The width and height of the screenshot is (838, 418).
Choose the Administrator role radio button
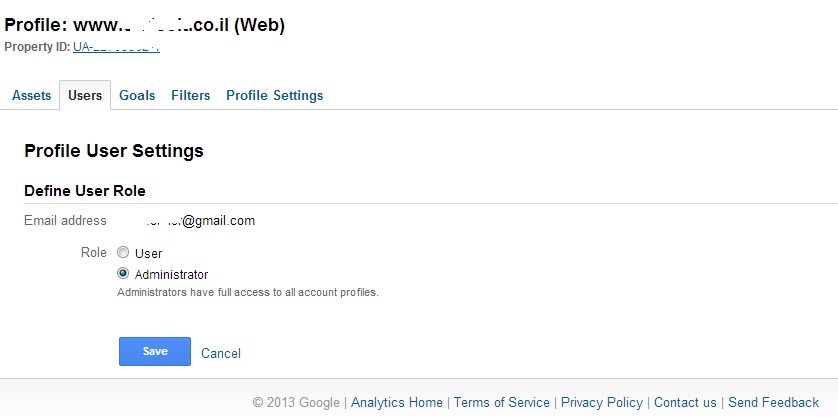pyautogui.click(x=123, y=273)
